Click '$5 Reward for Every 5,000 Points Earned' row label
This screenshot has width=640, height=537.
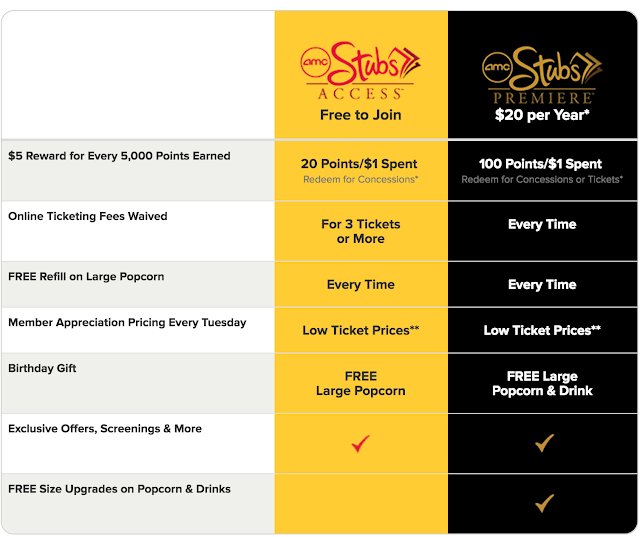[119, 156]
